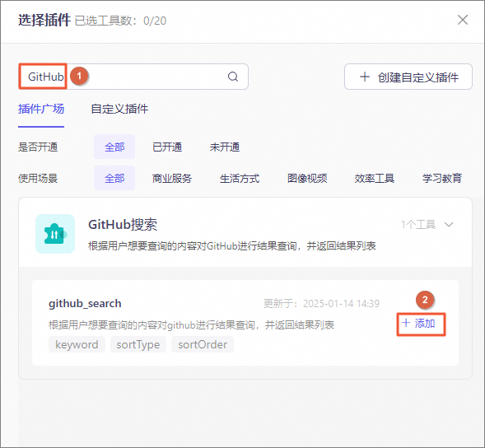
Task: Filter by 已开通 status
Action: pos(167,147)
